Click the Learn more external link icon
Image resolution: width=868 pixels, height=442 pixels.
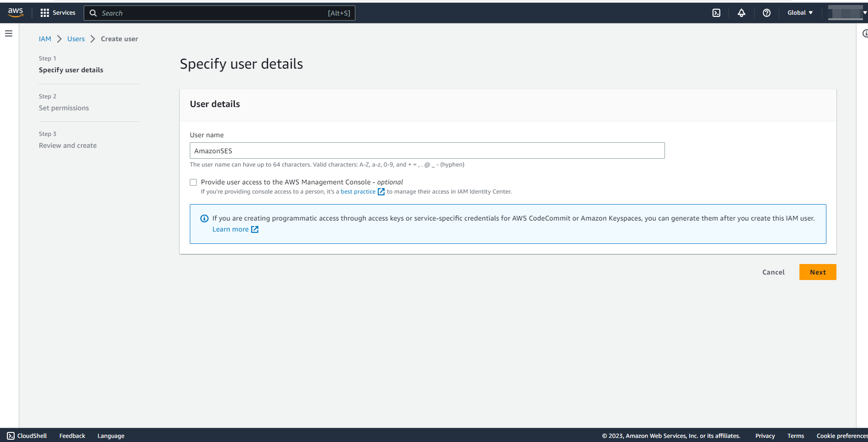[x=255, y=229]
